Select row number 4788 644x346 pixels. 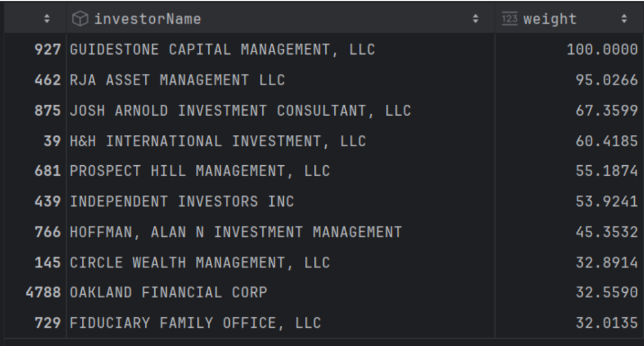click(43, 292)
